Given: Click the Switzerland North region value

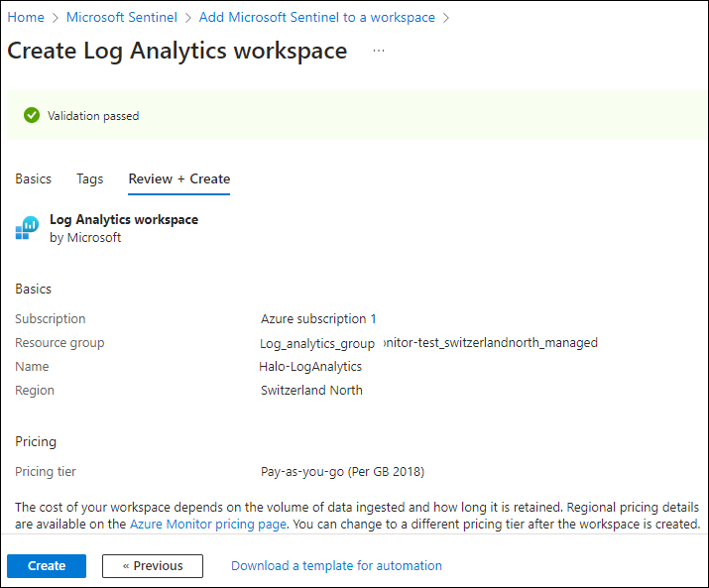Looking at the screenshot, I should tap(311, 391).
